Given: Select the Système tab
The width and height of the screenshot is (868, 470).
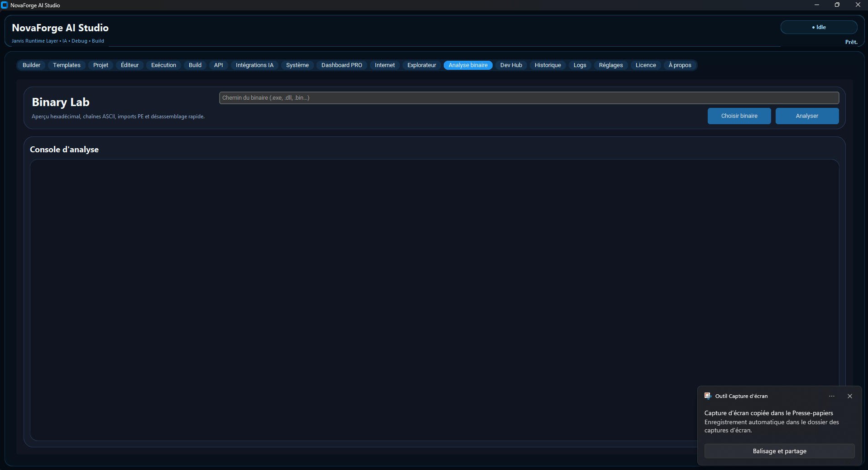Looking at the screenshot, I should [x=297, y=65].
